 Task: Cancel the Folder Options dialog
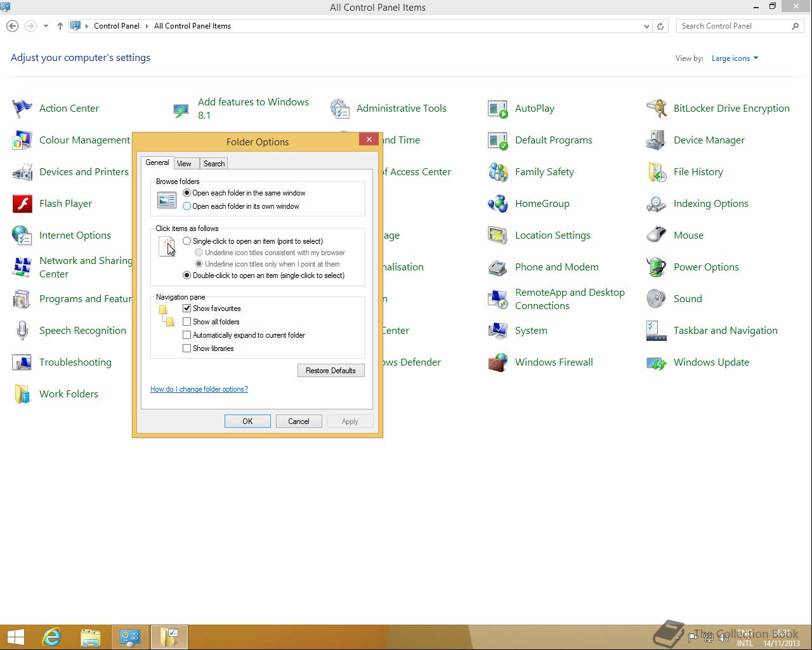[299, 421]
